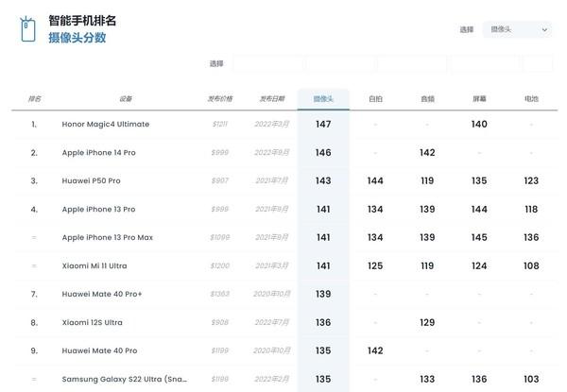Click the 发布日期 column header
Screen dimensions: 567x392
pyautogui.click(x=272, y=98)
